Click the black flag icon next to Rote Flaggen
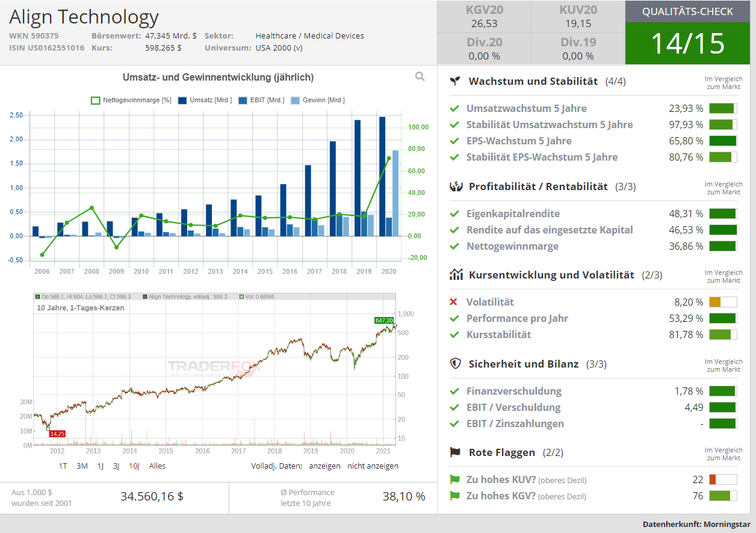756x533 pixels. coord(456,452)
